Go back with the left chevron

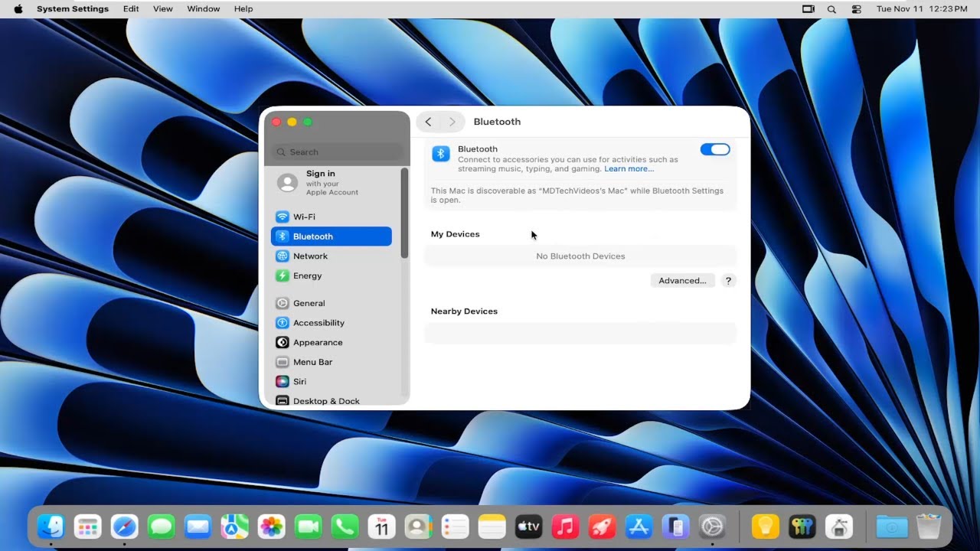[x=429, y=122]
